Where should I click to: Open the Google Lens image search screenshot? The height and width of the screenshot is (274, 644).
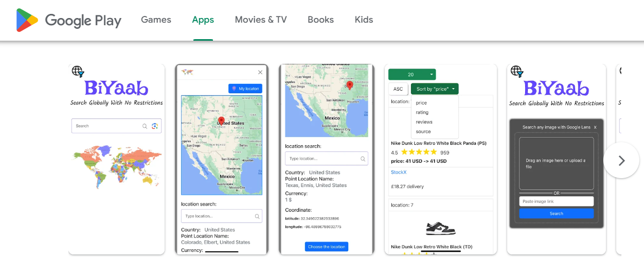557,159
